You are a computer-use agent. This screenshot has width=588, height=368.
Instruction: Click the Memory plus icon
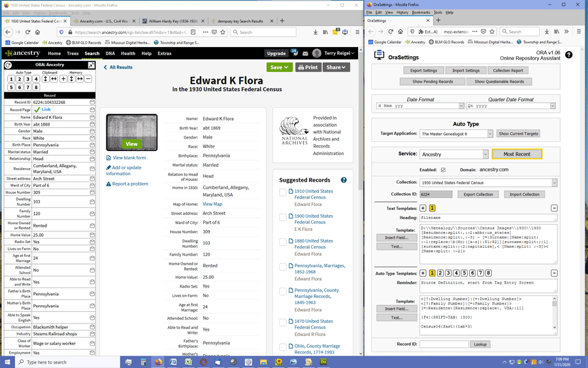[63, 79]
